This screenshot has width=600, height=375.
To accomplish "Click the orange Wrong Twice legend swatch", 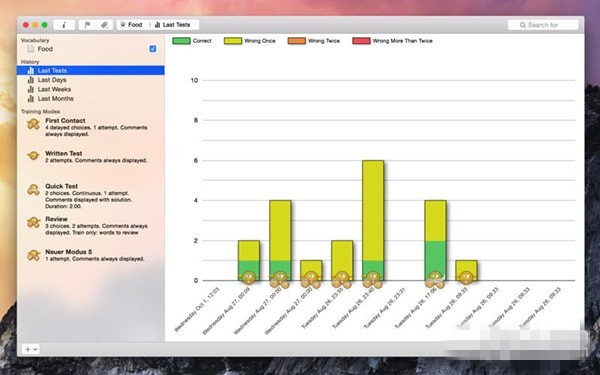I will pyautogui.click(x=297, y=41).
